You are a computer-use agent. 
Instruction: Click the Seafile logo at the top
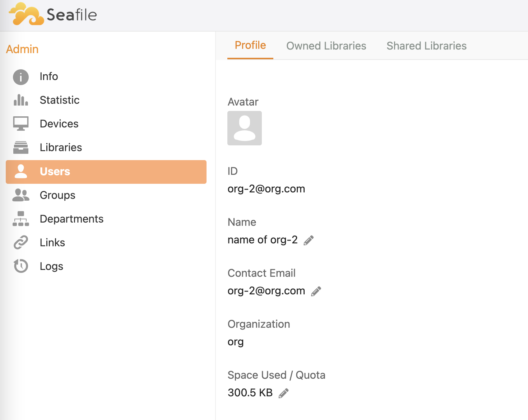click(x=53, y=14)
